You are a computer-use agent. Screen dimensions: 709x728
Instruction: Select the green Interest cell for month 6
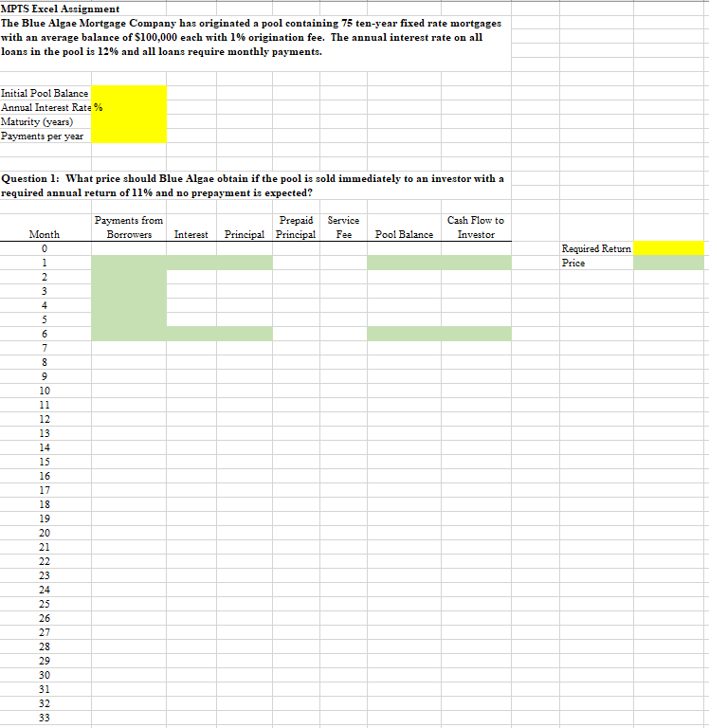click(191, 334)
